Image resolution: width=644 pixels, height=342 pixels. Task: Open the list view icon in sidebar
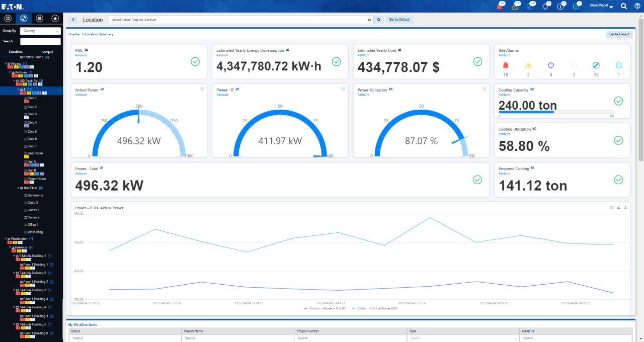[x=39, y=19]
